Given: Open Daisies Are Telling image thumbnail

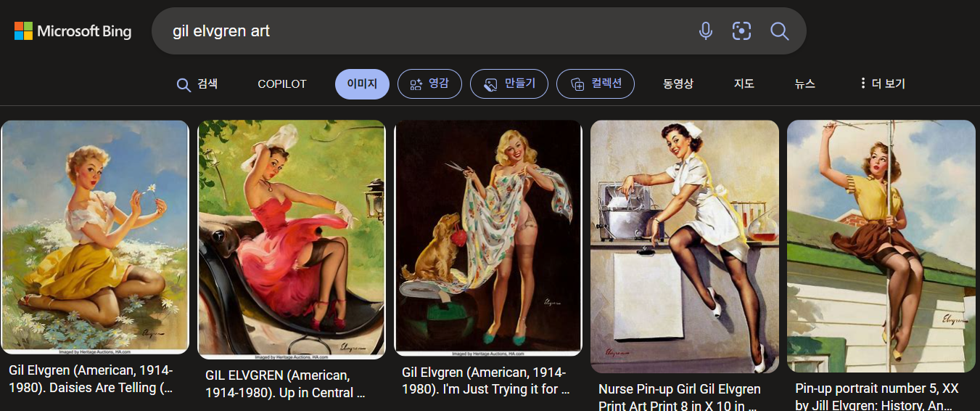Looking at the screenshot, I should (95, 237).
